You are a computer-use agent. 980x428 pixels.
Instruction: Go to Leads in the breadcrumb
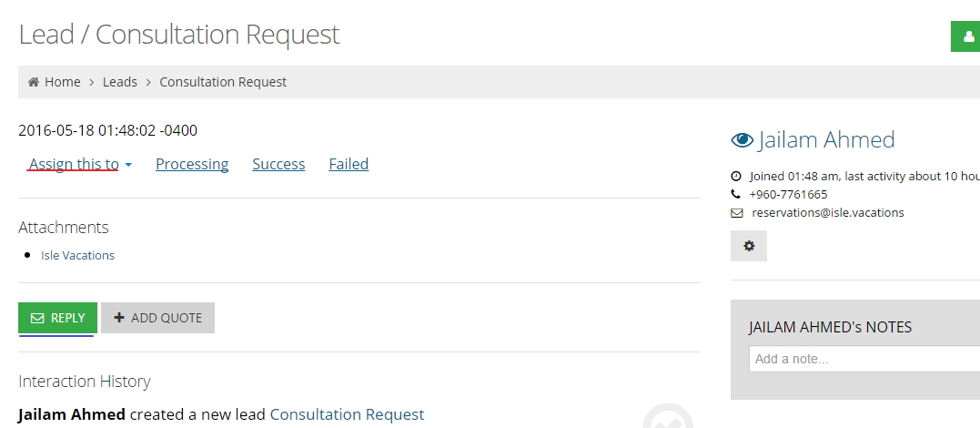coord(120,82)
